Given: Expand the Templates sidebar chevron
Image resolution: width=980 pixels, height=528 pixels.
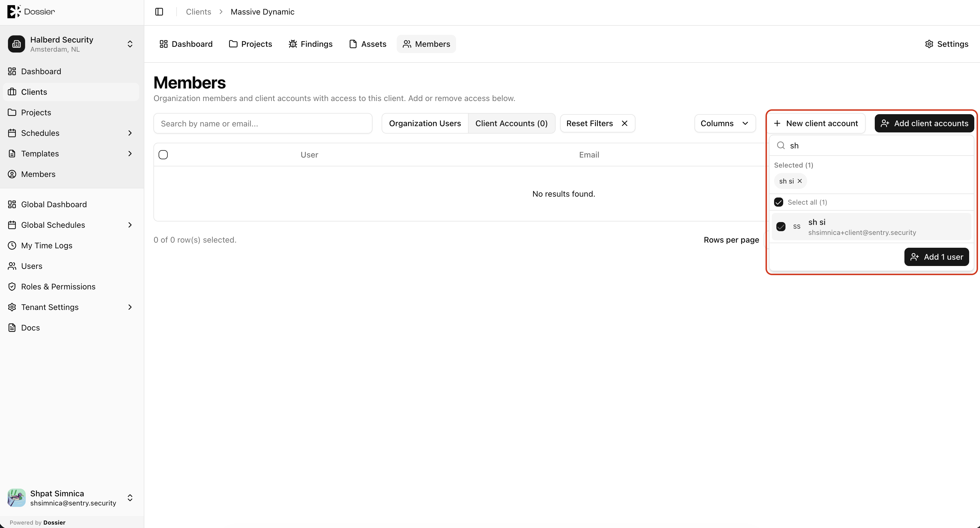Looking at the screenshot, I should (x=130, y=154).
